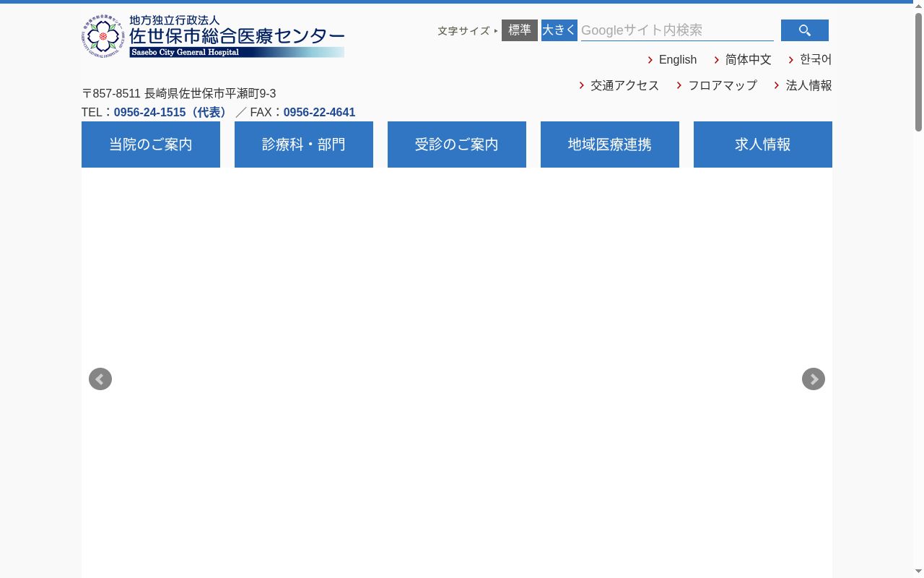
Task: Set font size to 大きく
Action: 559,30
